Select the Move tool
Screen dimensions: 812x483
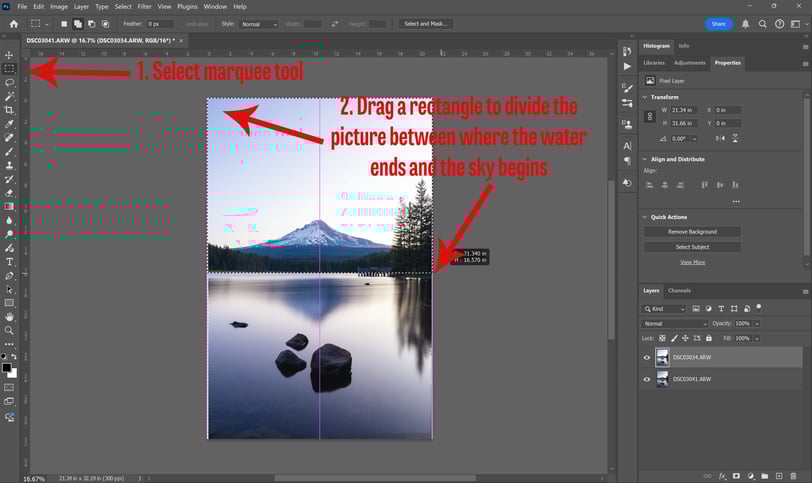click(9, 55)
